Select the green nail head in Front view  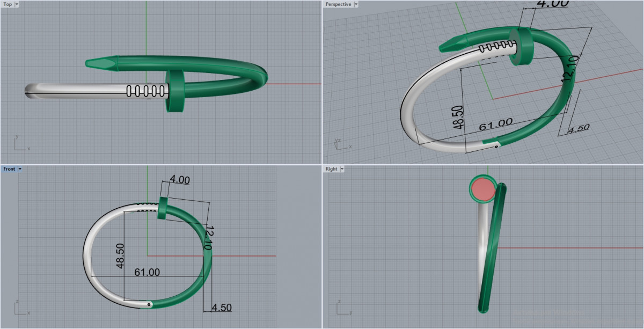coord(163,208)
